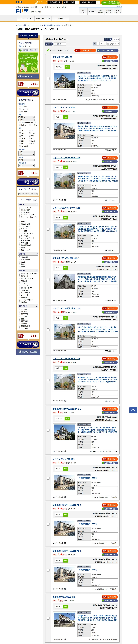Tick the オートロック checkbox
Image resolution: width=138 pixels, height=644 pixels.
pyautogui.click(x=20, y=293)
